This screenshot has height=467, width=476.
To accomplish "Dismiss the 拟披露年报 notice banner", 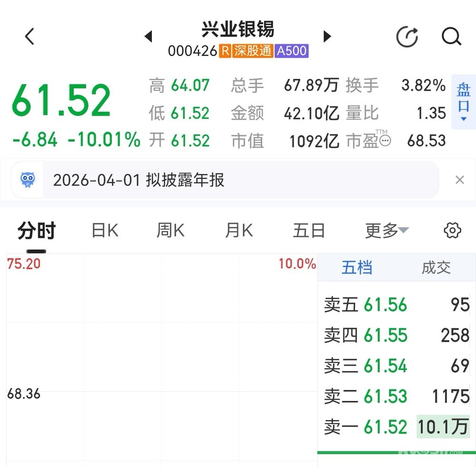I will [x=459, y=180].
